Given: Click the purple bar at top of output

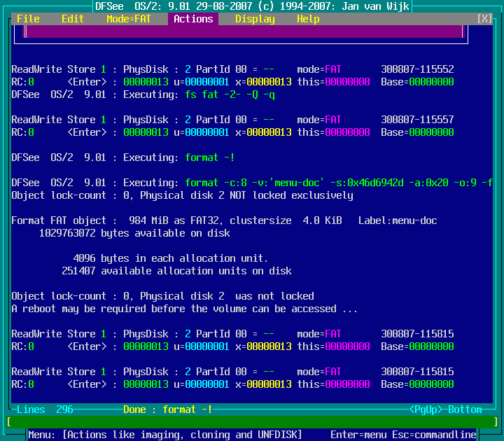Looking at the screenshot, I should [244, 31].
